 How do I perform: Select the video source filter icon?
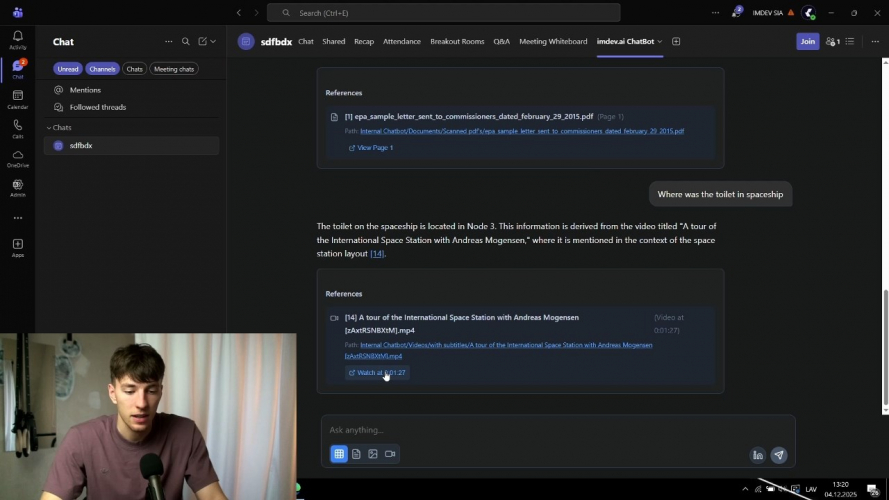(x=390, y=454)
